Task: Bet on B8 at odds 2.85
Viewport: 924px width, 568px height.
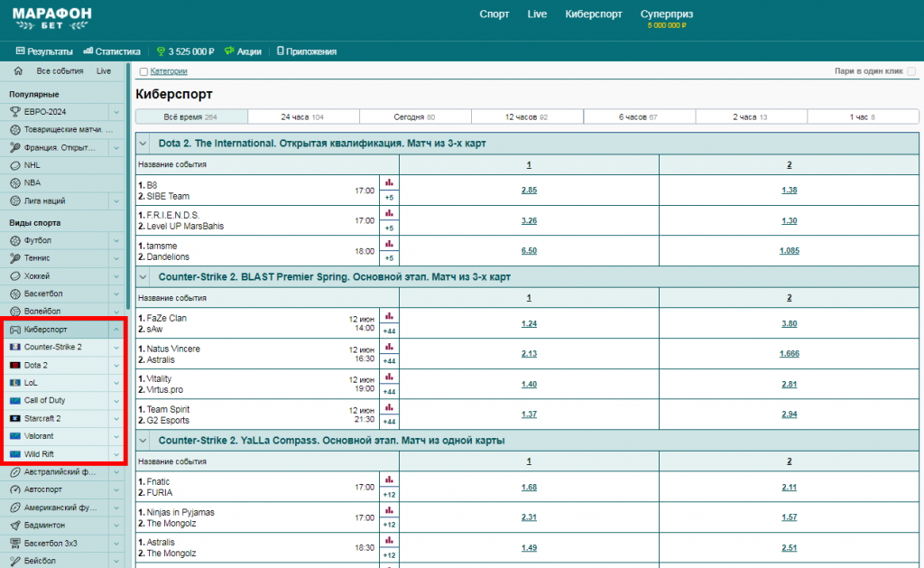Action: [x=529, y=190]
